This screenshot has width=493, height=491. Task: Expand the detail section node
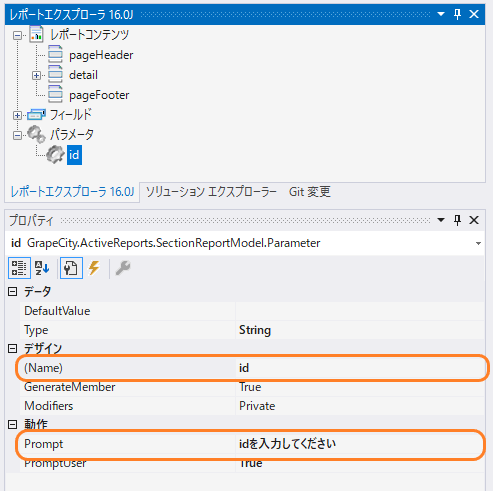click(36, 75)
